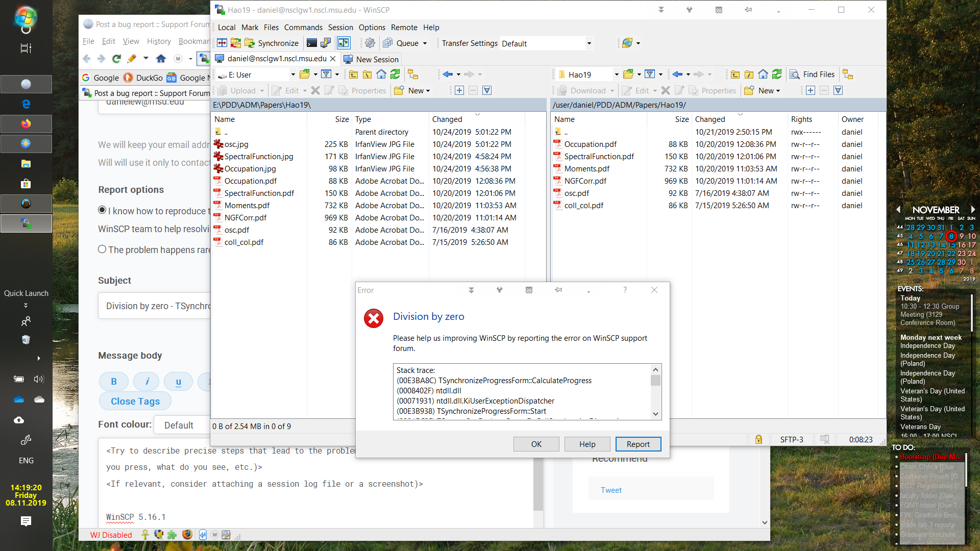
Task: Select 'I know how to reproduce' radio
Action: pos(102,210)
